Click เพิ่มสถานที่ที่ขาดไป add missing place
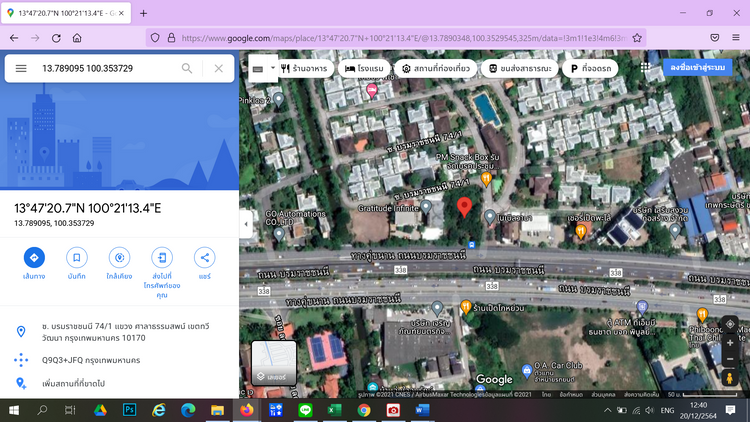The height and width of the screenshot is (422, 750). click(x=120, y=383)
